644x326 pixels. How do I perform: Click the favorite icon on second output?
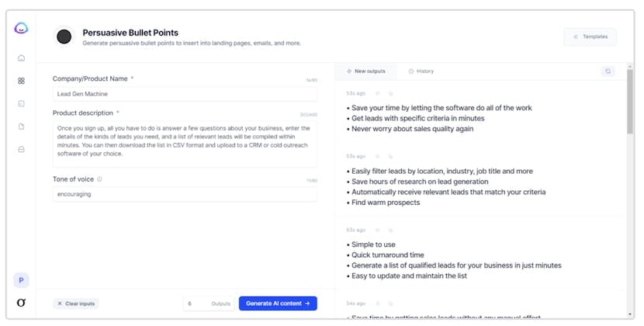(378, 155)
